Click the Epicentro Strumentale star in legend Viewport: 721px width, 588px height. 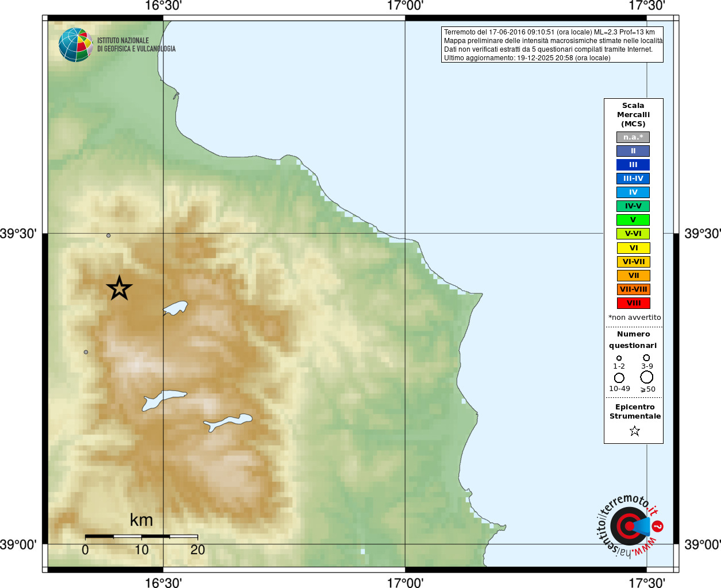click(634, 431)
